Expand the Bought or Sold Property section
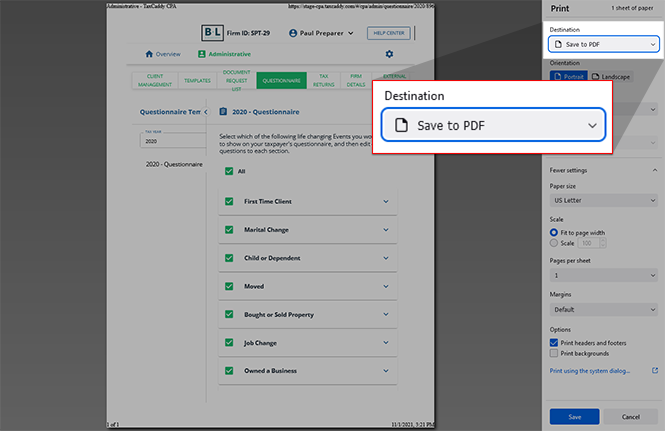 [386, 314]
